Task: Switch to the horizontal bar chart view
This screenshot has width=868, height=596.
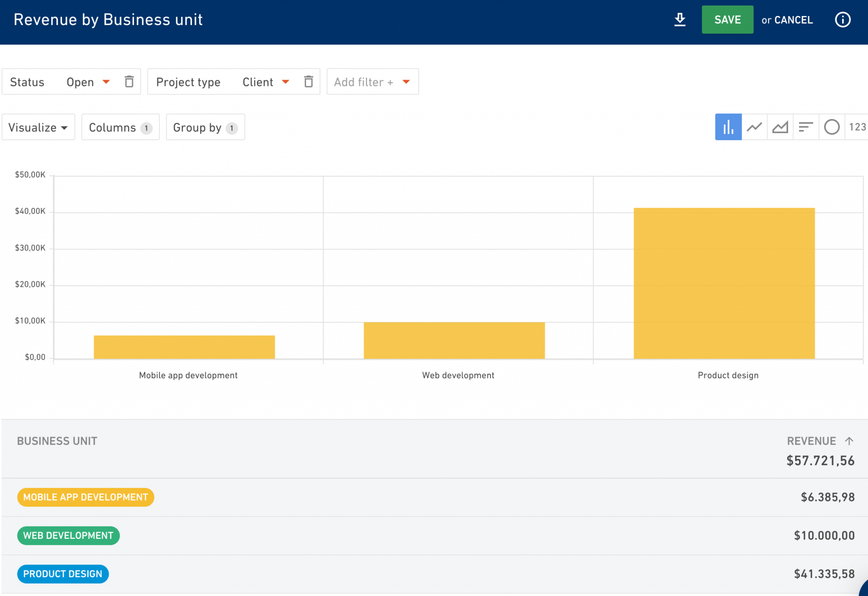Action: point(806,127)
